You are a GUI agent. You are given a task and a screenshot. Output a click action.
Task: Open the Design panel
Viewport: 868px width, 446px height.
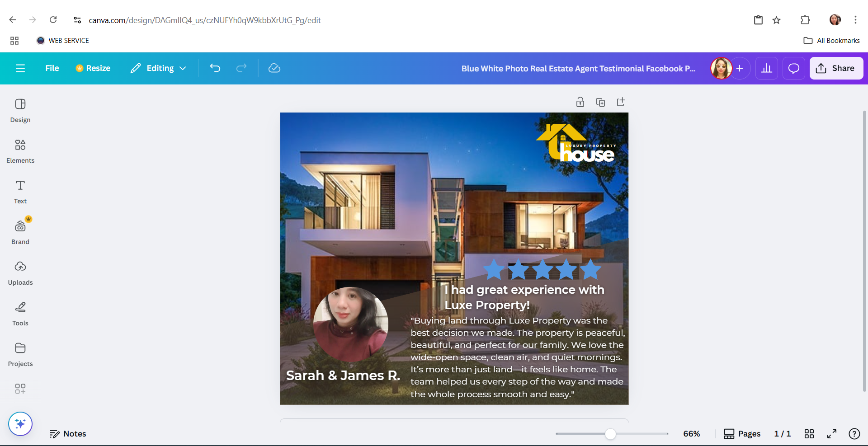(x=20, y=111)
